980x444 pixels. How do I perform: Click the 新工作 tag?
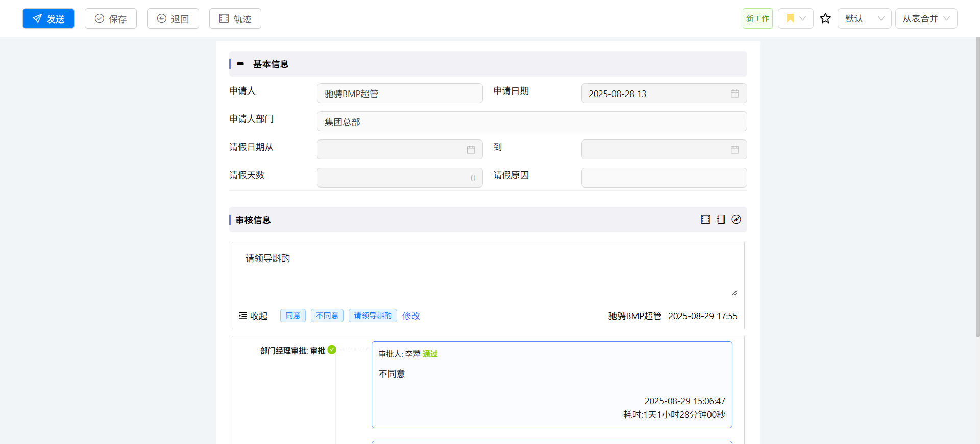[757, 18]
